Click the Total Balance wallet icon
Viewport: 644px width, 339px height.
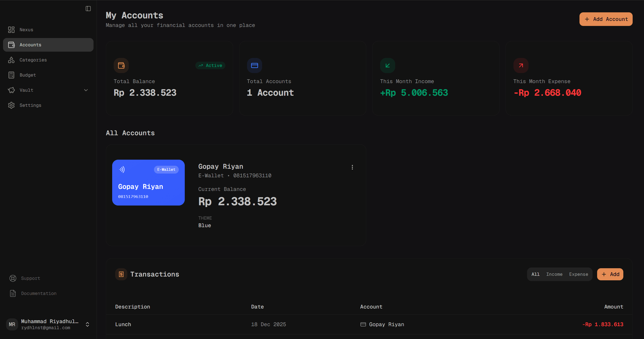pos(121,65)
